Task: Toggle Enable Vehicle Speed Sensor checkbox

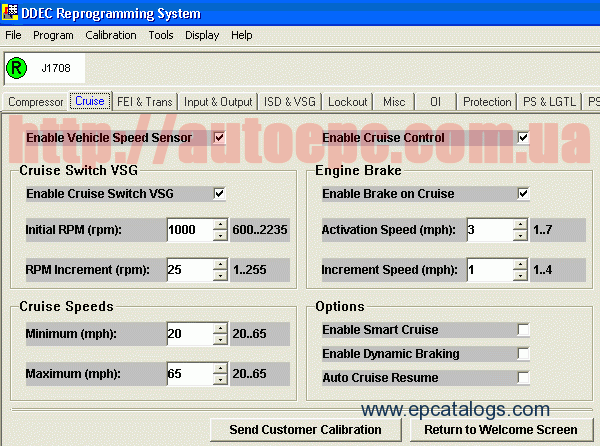Action: (220, 137)
